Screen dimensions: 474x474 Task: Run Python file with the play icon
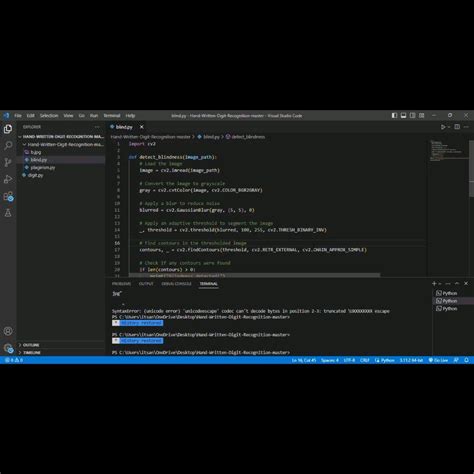[443, 127]
